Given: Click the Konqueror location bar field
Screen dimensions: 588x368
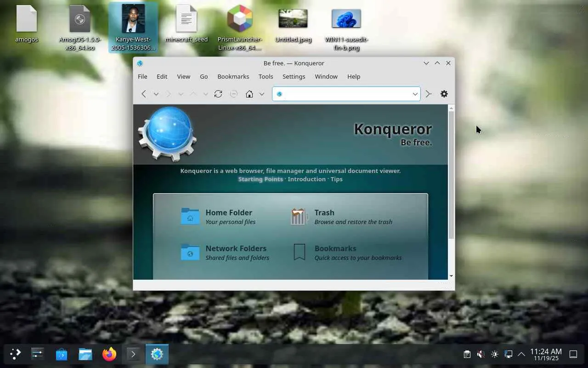Looking at the screenshot, I should point(346,94).
